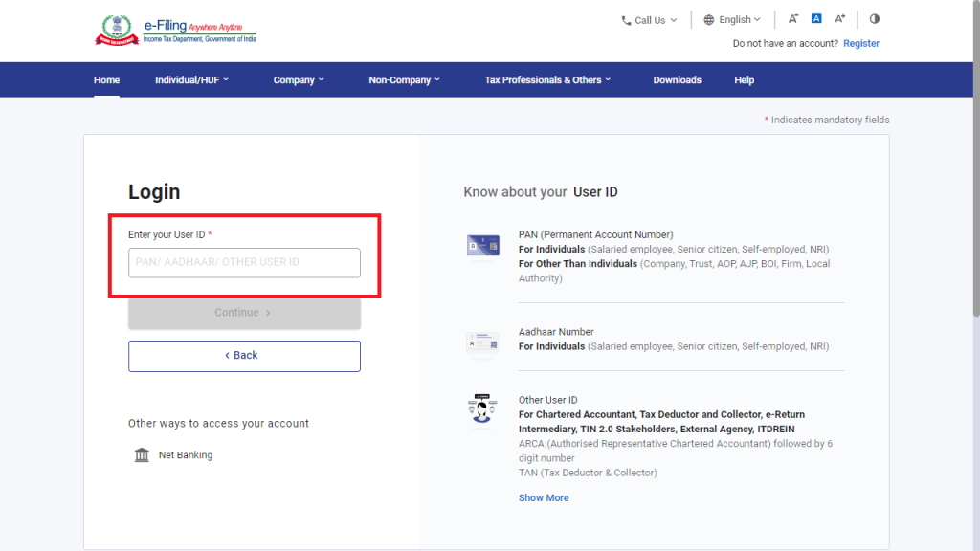Click the Show More link
Viewport: 980px width, 551px height.
[x=544, y=497]
